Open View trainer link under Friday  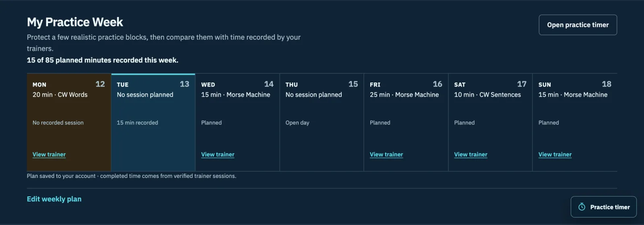click(386, 155)
